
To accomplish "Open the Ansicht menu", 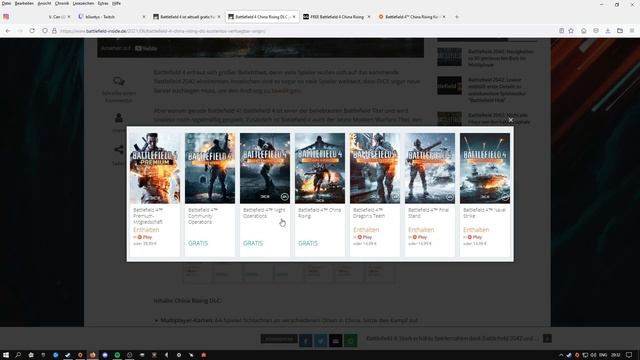I will tap(44, 3).
